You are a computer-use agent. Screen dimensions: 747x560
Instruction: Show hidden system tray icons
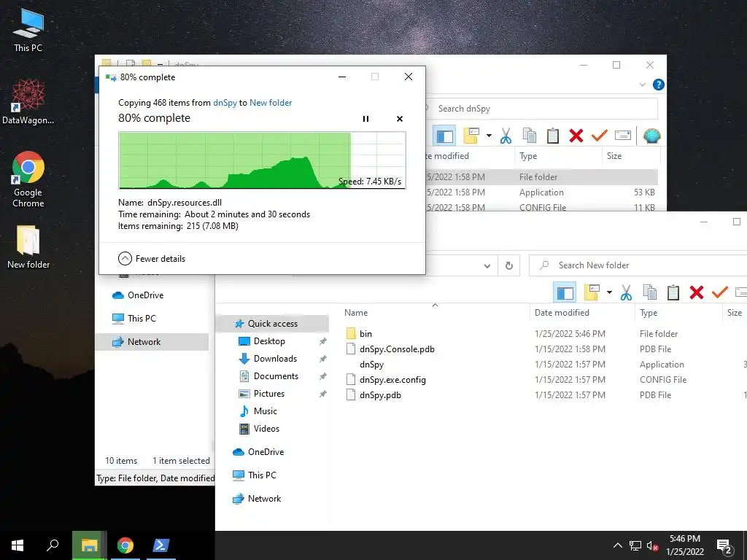617,545
